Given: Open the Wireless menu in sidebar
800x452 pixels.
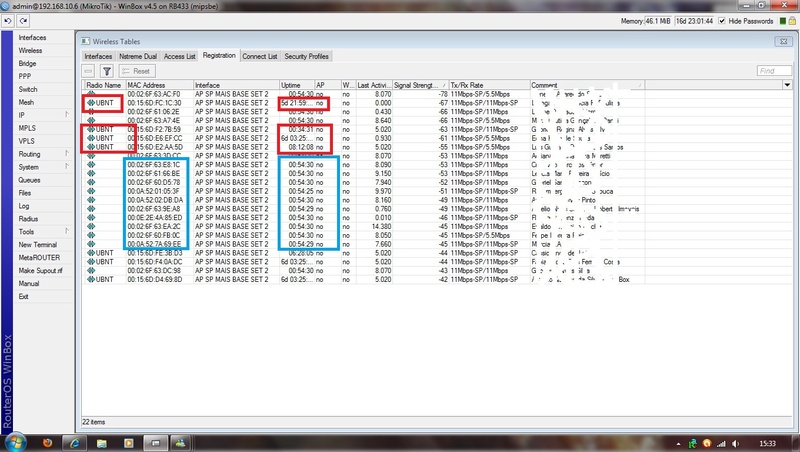Looking at the screenshot, I should coord(31,51).
